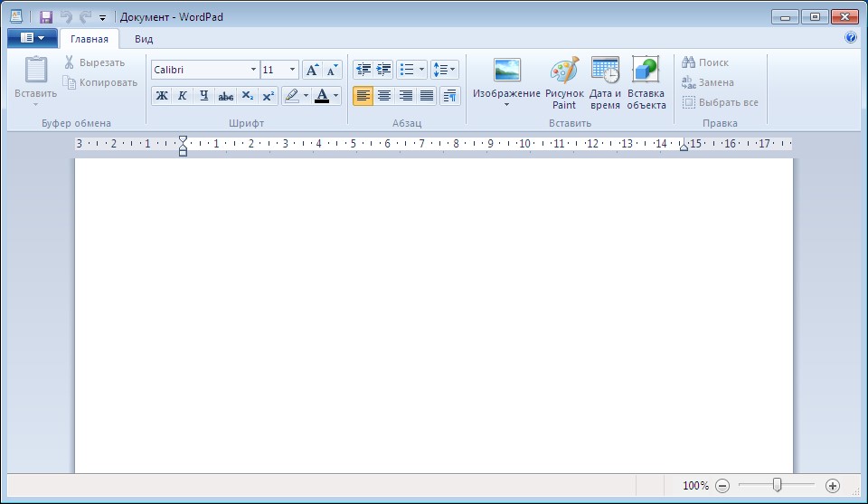868x504 pixels.
Task: Toggle subscript X₂ formatting
Action: click(248, 96)
